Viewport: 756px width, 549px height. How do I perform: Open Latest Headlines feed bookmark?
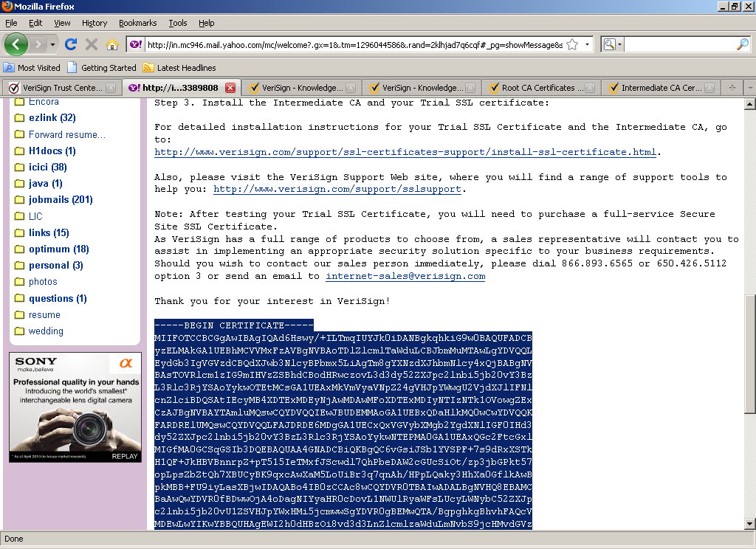click(x=179, y=67)
